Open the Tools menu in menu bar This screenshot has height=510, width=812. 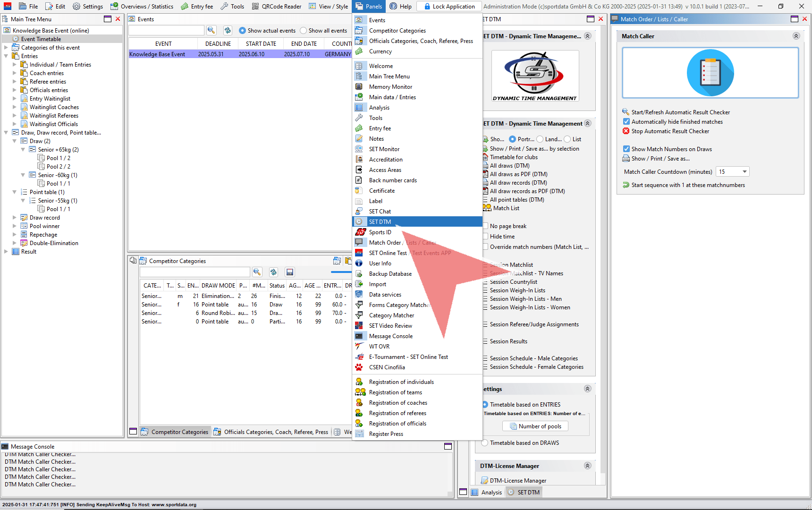(x=232, y=6)
